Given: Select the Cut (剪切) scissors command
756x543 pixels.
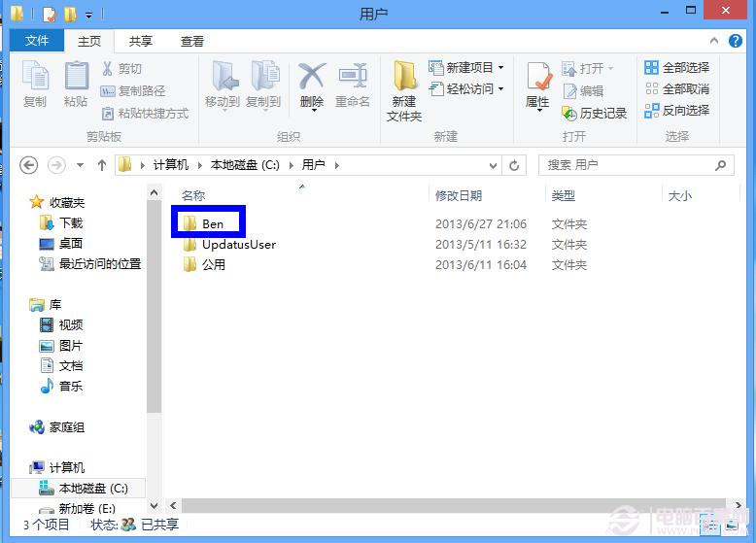Looking at the screenshot, I should coord(121,68).
